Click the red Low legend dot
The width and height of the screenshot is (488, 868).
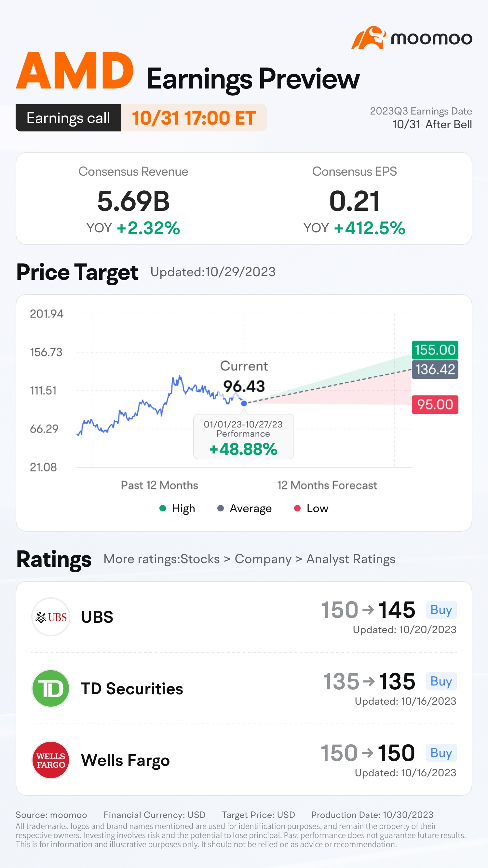(297, 508)
